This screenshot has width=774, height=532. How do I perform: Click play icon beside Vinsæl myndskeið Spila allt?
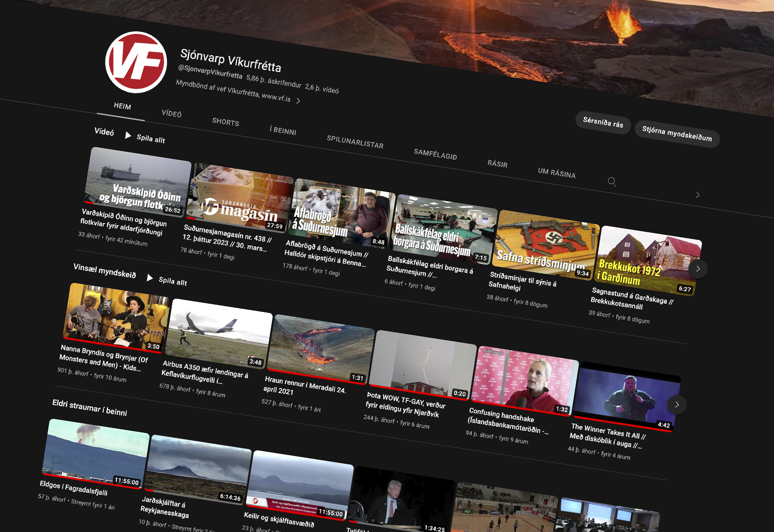(x=150, y=278)
